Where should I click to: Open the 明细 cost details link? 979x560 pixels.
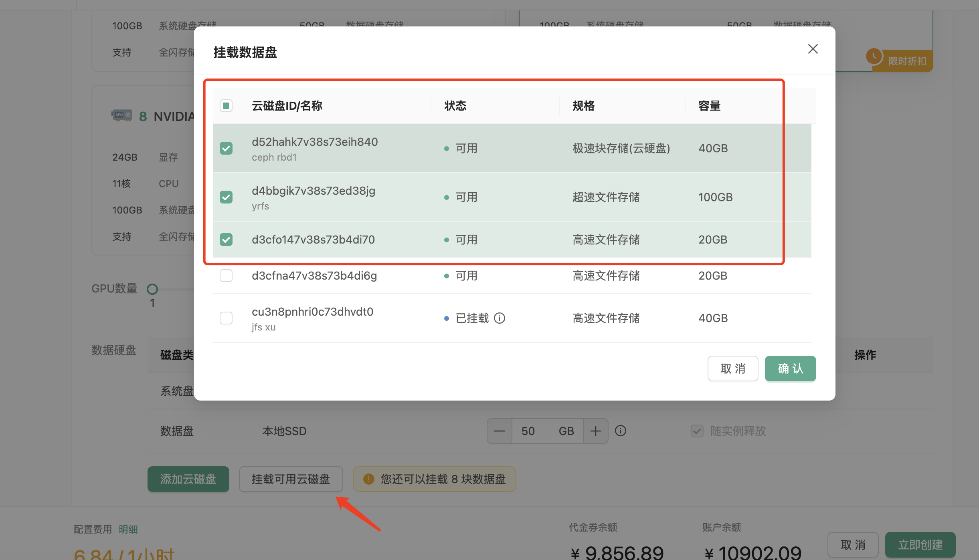point(128,530)
